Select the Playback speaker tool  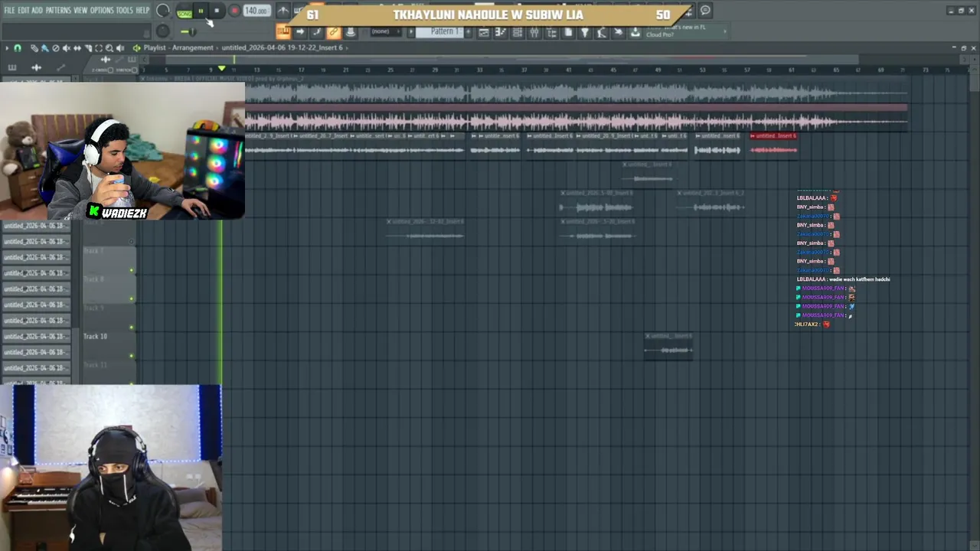click(120, 47)
